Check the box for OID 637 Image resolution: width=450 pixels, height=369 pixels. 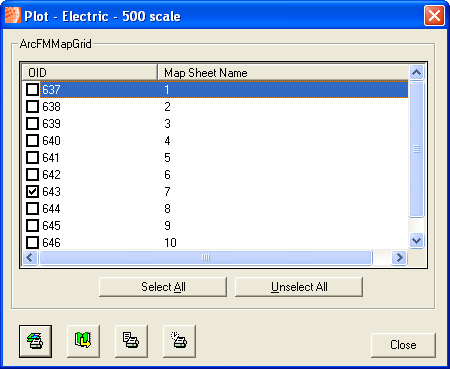32,89
